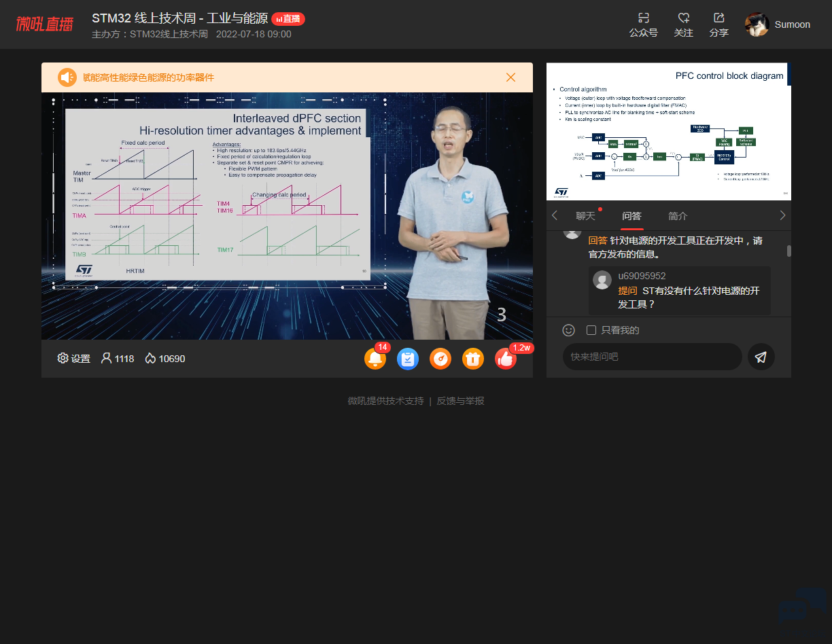The width and height of the screenshot is (832, 644).
Task: Click the 快来提问吧 input field
Action: pos(653,357)
